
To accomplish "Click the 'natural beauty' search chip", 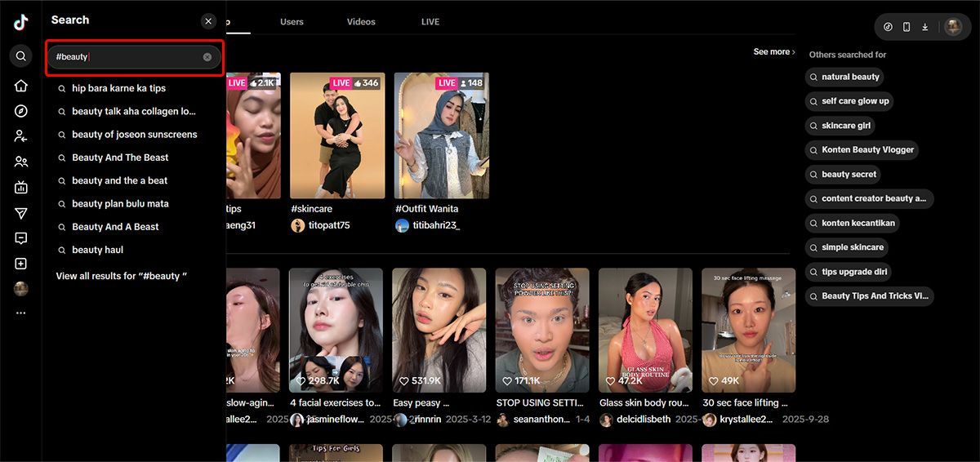I will [x=844, y=77].
